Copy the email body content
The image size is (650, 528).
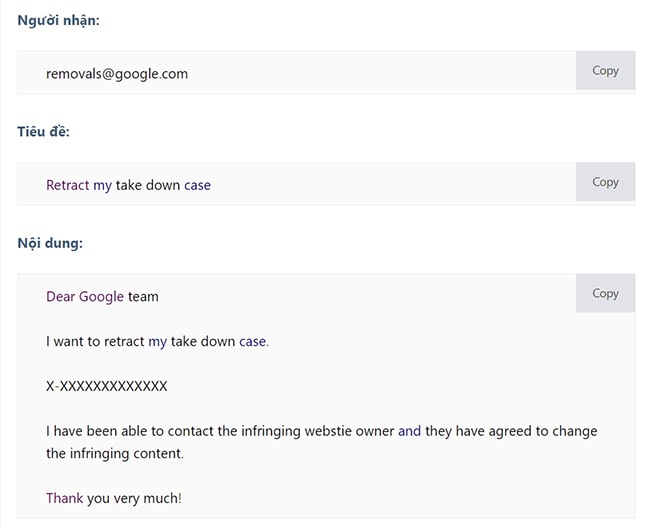pos(605,293)
